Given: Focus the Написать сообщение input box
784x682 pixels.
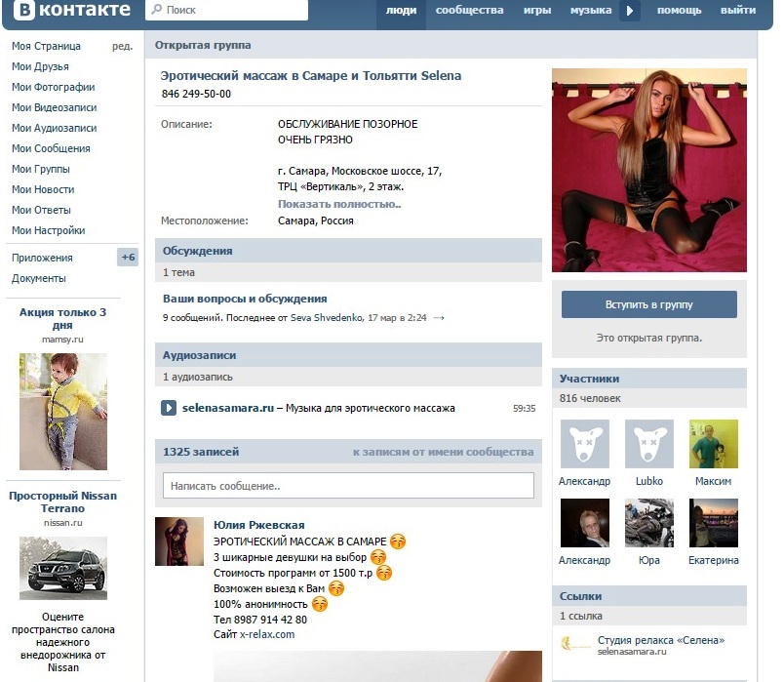Looking at the screenshot, I should tap(348, 486).
